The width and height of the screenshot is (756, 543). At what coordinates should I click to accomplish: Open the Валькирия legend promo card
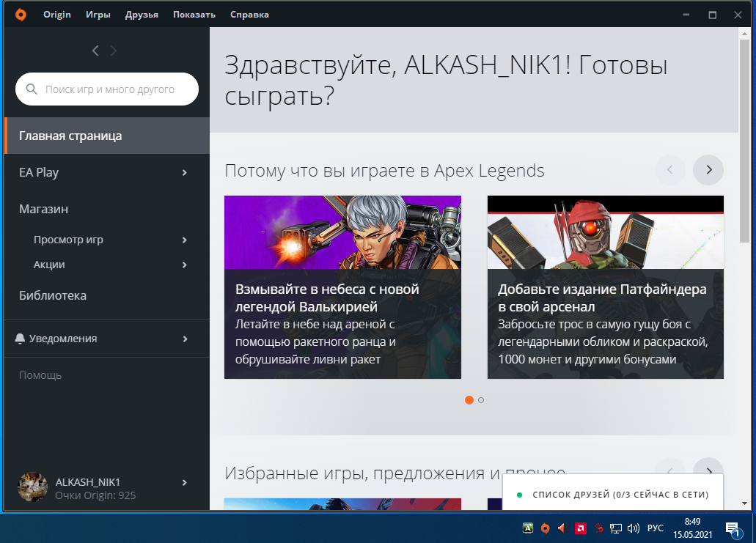coord(343,287)
